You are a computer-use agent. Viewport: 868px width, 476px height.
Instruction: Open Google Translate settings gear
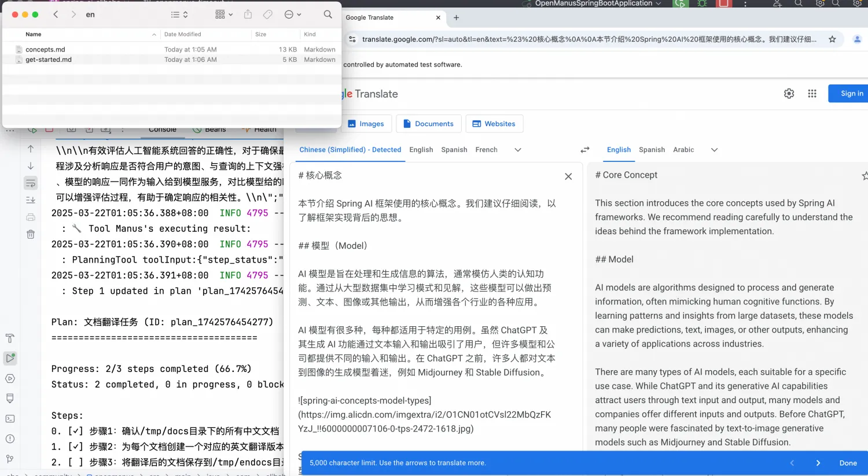pos(789,93)
